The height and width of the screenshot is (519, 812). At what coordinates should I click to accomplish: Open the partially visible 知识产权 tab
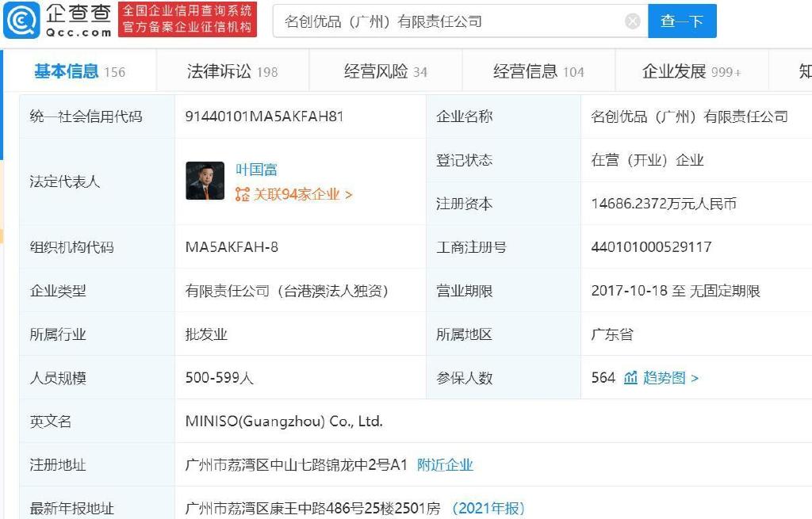click(805, 71)
